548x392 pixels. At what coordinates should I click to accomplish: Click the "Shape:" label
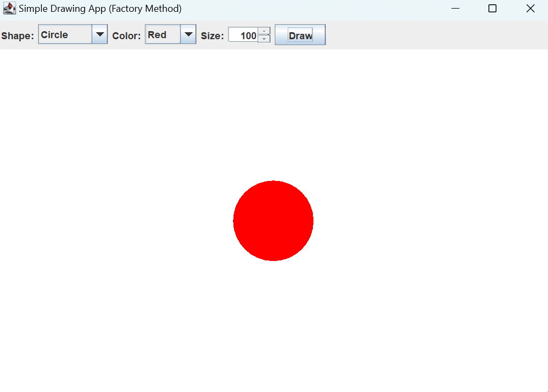(x=18, y=35)
